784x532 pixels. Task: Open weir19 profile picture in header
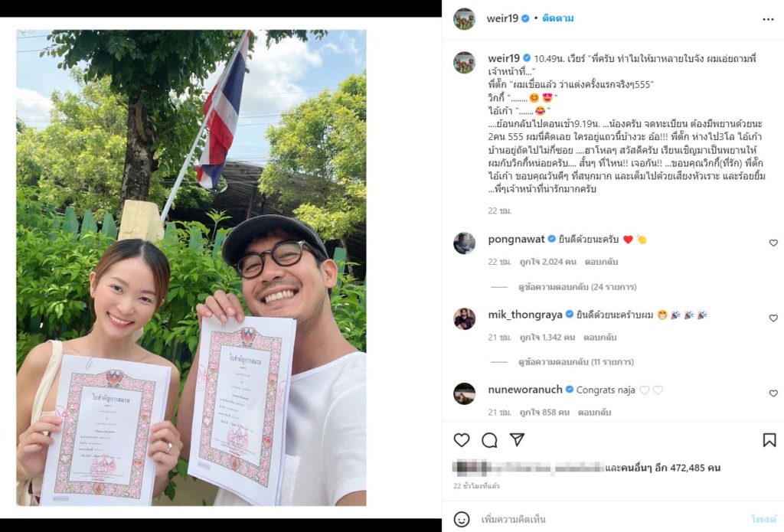[x=464, y=19]
